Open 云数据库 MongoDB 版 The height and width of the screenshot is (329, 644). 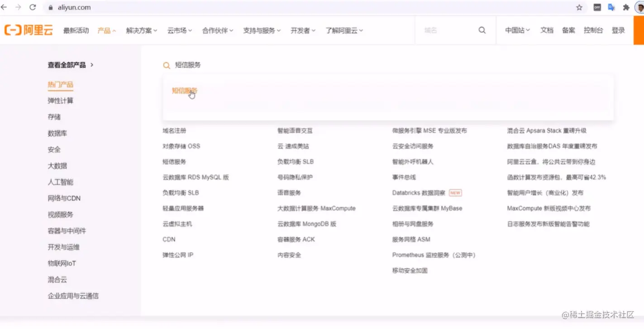[x=307, y=224]
